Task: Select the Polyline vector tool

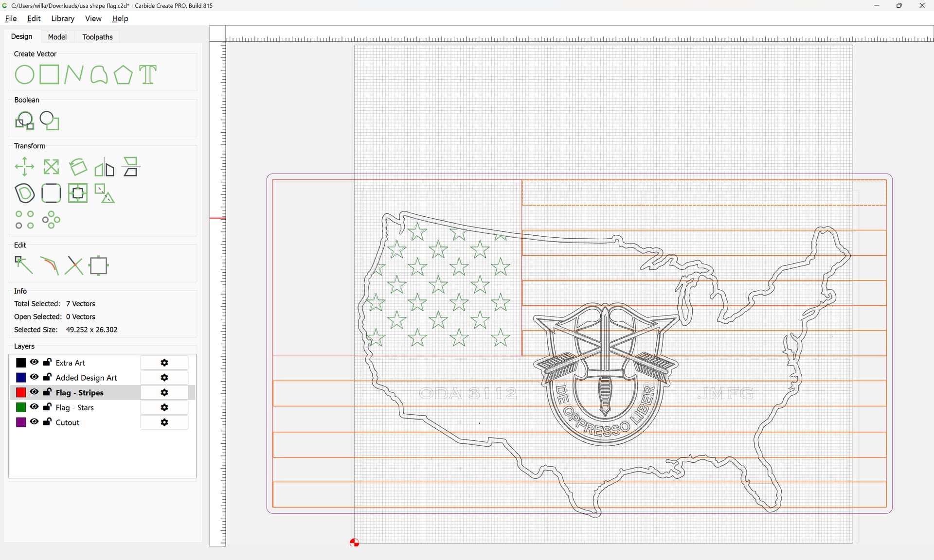Action: coord(74,75)
